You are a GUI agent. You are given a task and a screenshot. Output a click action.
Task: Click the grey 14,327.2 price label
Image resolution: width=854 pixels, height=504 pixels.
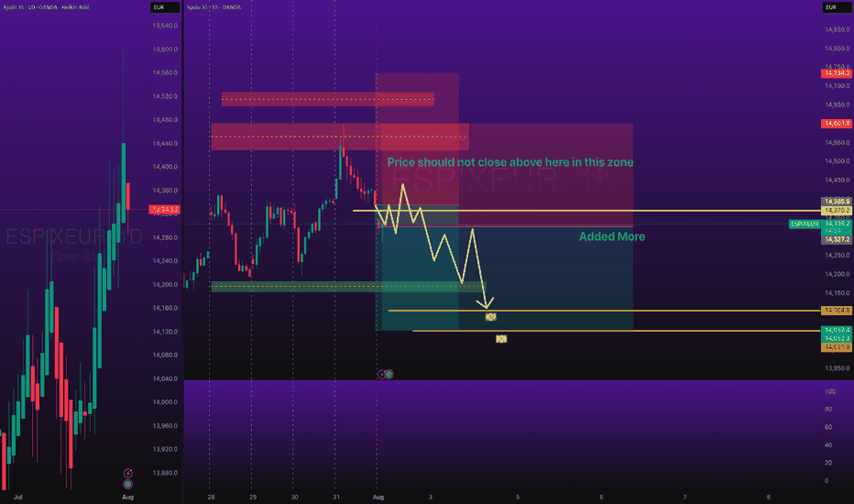[x=837, y=239]
